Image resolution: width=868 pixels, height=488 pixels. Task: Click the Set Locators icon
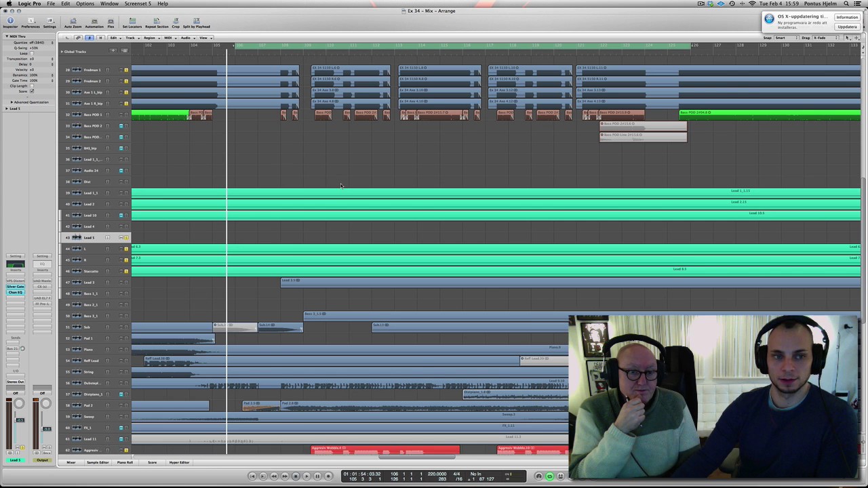click(132, 22)
